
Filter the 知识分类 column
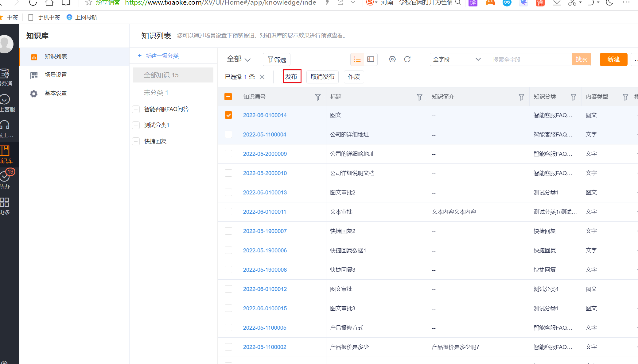(x=573, y=97)
